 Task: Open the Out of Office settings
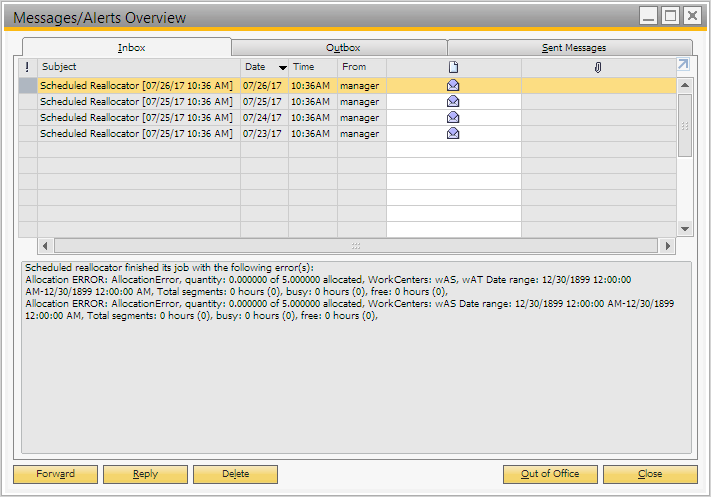tap(549, 474)
